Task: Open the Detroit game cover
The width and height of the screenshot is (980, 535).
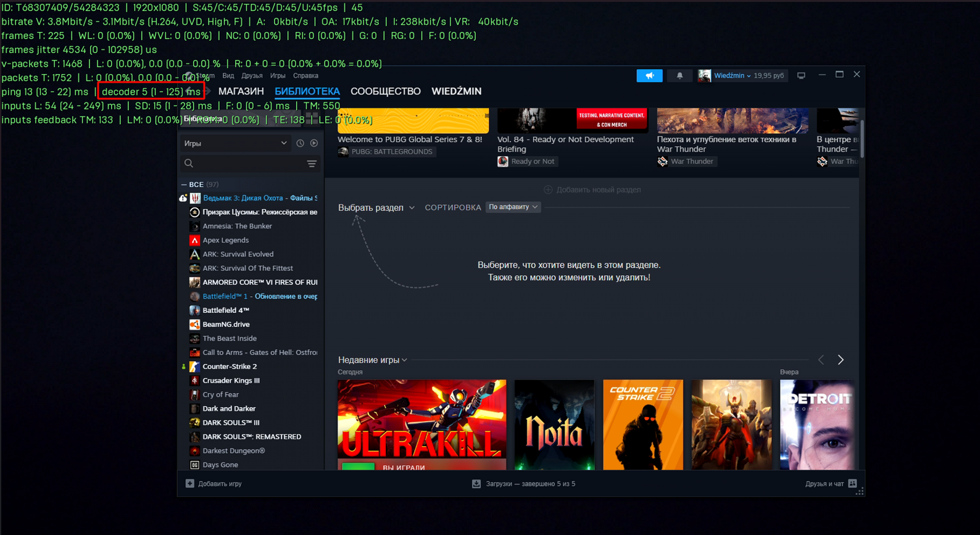Action: pos(817,425)
